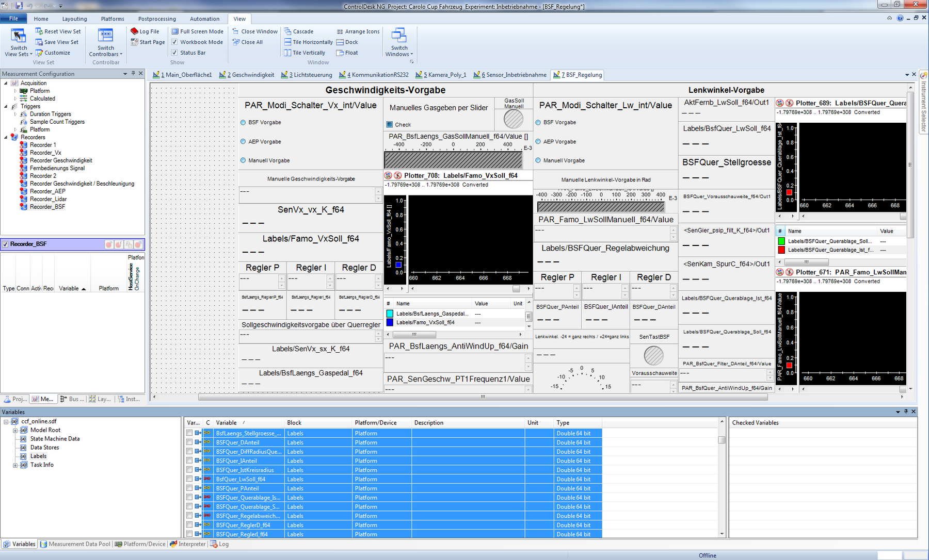Disable the Status Bar checkbox
Screen dimensions: 929x560
[x=175, y=53]
